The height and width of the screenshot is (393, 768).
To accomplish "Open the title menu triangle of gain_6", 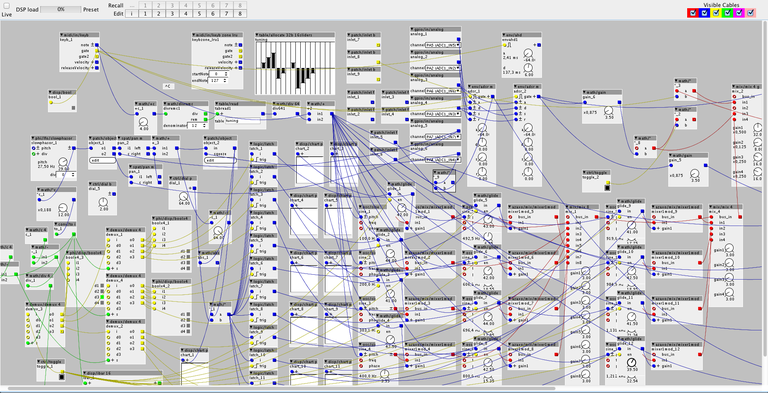I will (x=585, y=92).
